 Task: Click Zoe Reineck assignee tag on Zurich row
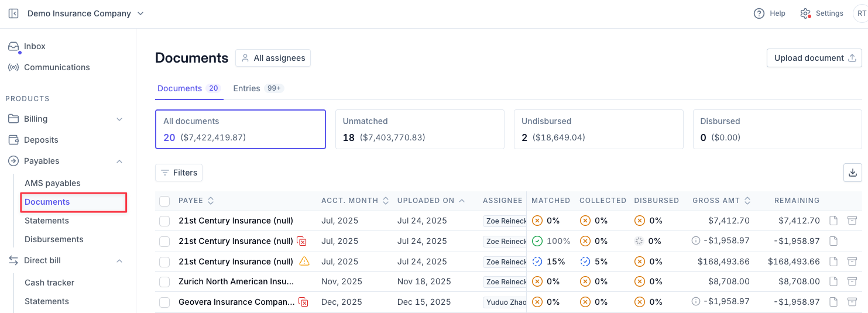pos(505,282)
